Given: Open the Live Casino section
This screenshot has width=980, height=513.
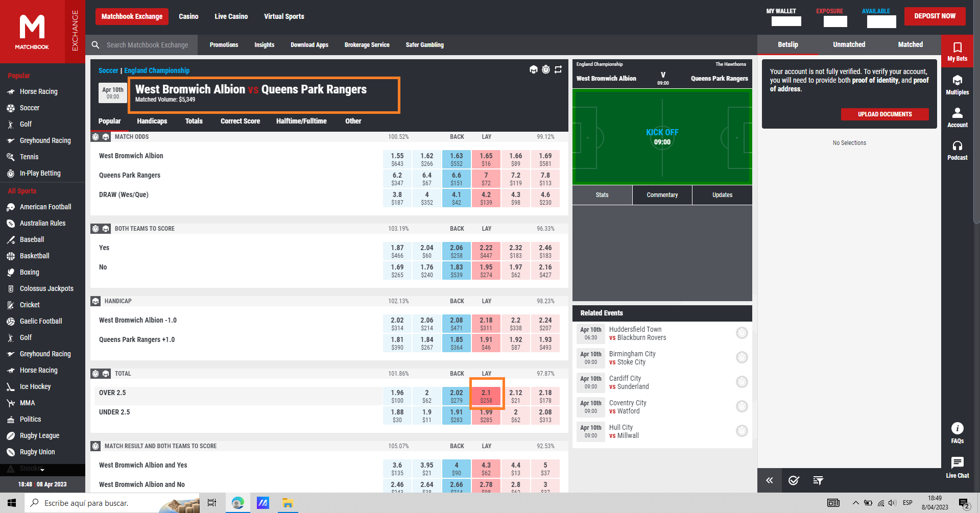Looking at the screenshot, I should pos(231,16).
